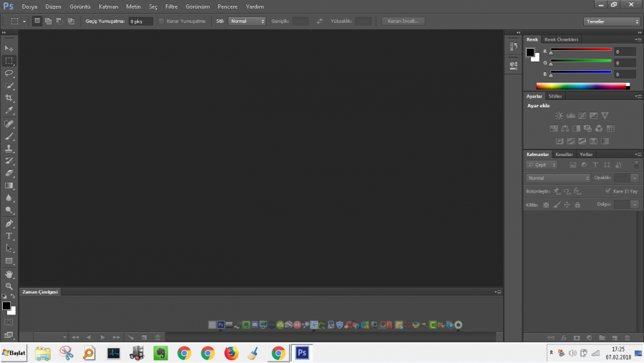Viewport: 644px width, 363px height.
Task: Open the layer blend mode Normal dropdown
Action: tap(558, 178)
